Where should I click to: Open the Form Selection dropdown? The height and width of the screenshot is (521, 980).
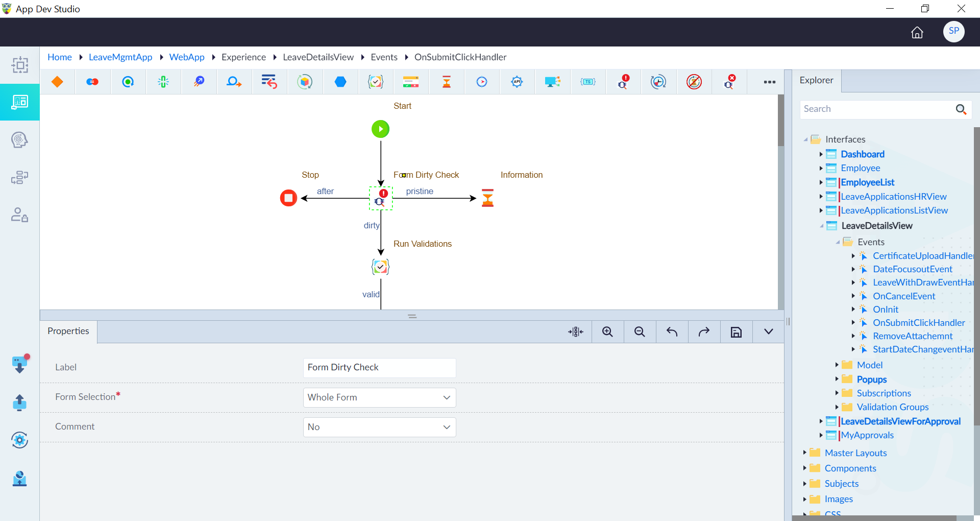pos(379,397)
